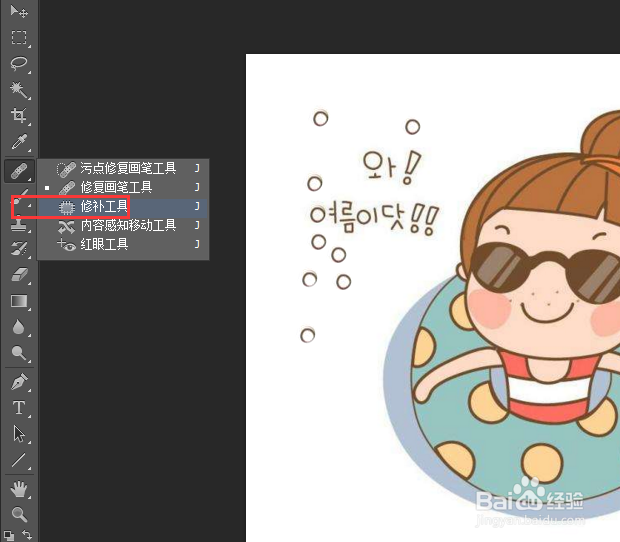Choose 修复画笔工具 from flyout menu
This screenshot has width=620, height=542.
pos(123,187)
